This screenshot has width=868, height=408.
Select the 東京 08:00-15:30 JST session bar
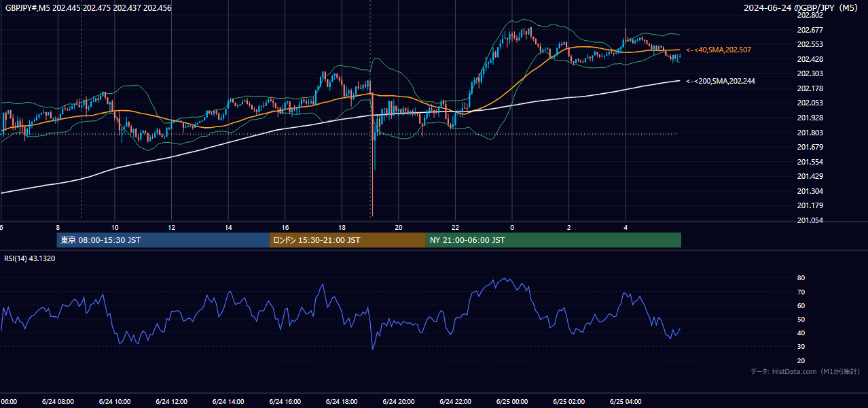[163, 240]
